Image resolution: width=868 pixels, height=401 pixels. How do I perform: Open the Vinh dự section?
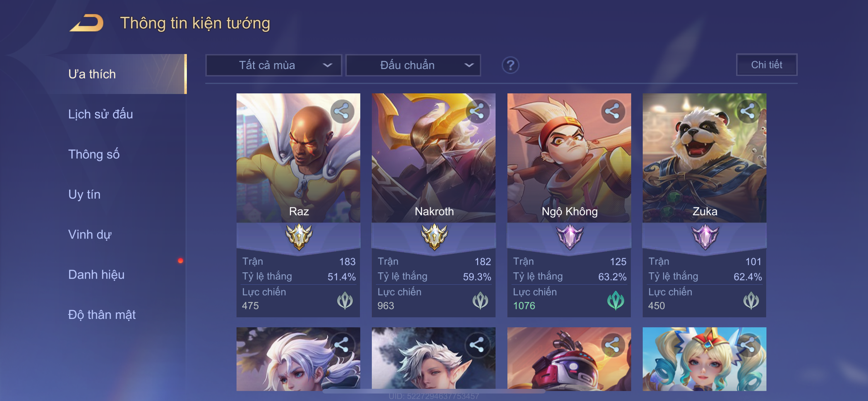click(90, 234)
